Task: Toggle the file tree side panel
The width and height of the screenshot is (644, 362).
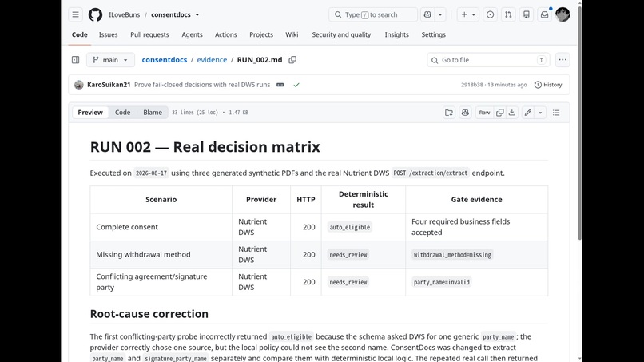Action: 76,60
